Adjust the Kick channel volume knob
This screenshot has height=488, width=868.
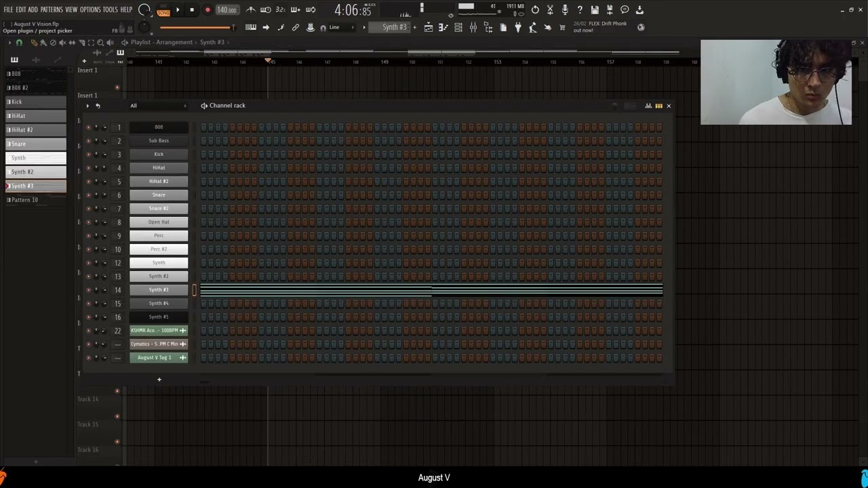point(104,155)
